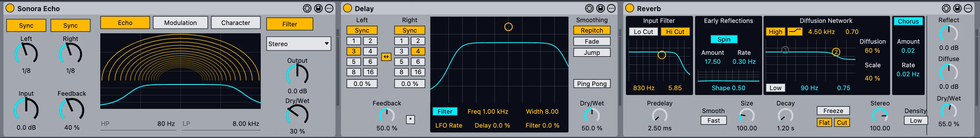This screenshot has width=980, height=138.
Task: Click Delay Left offset 0.0 % field
Action: click(362, 84)
